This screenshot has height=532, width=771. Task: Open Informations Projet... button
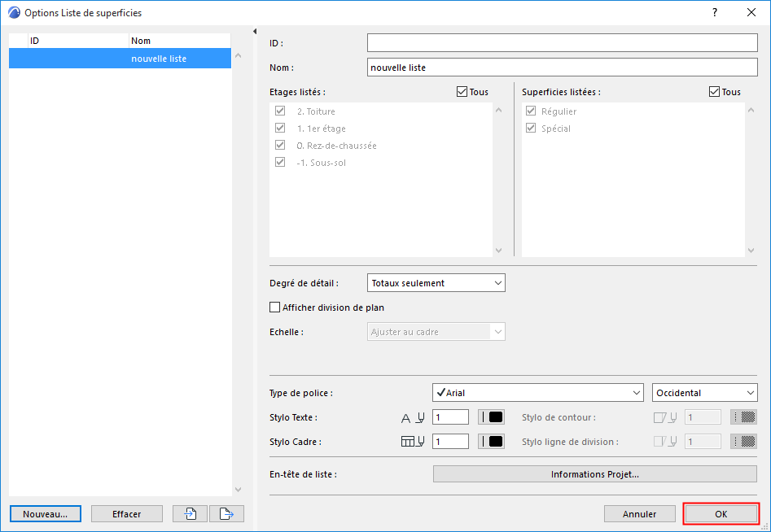coord(595,474)
